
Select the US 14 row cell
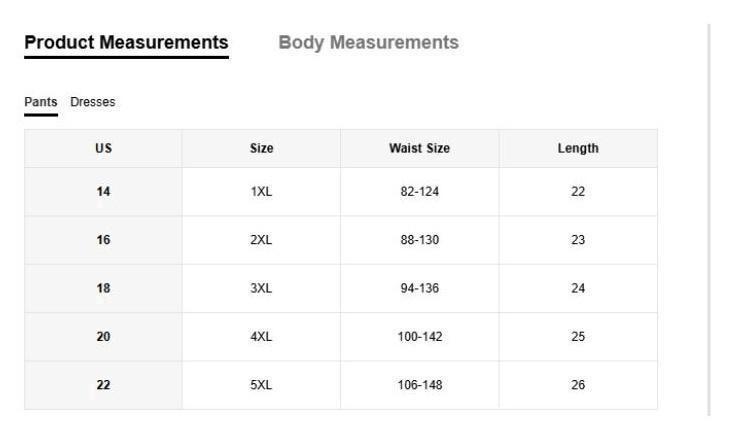(103, 192)
